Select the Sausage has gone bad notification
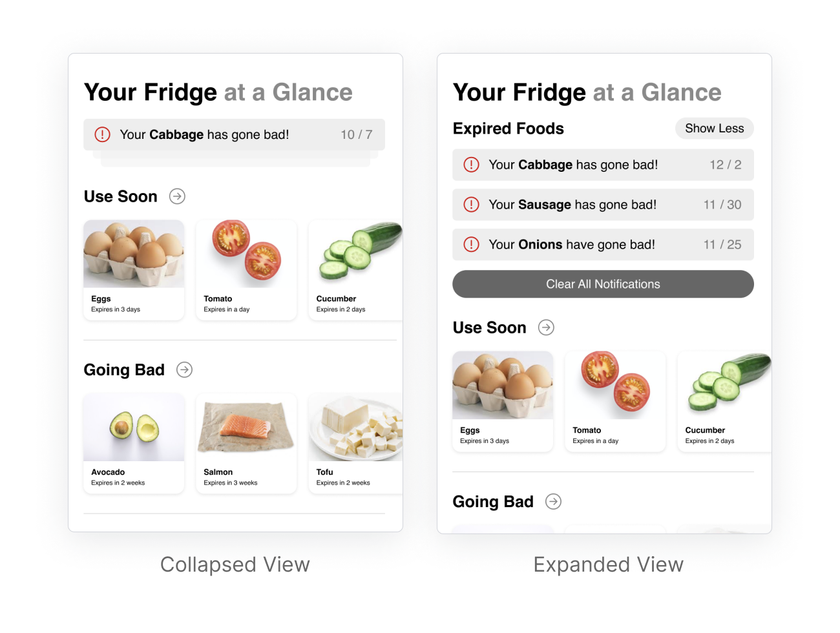840x633 pixels. (x=603, y=205)
